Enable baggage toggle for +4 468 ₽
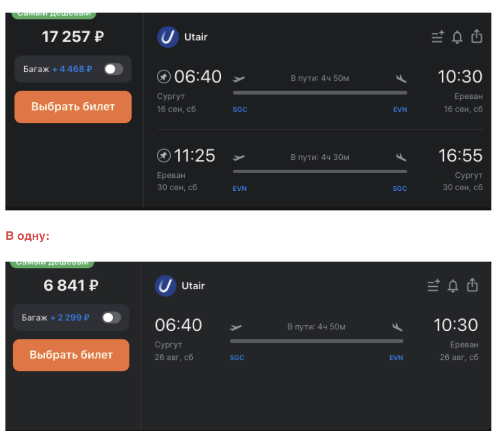 coord(114,69)
